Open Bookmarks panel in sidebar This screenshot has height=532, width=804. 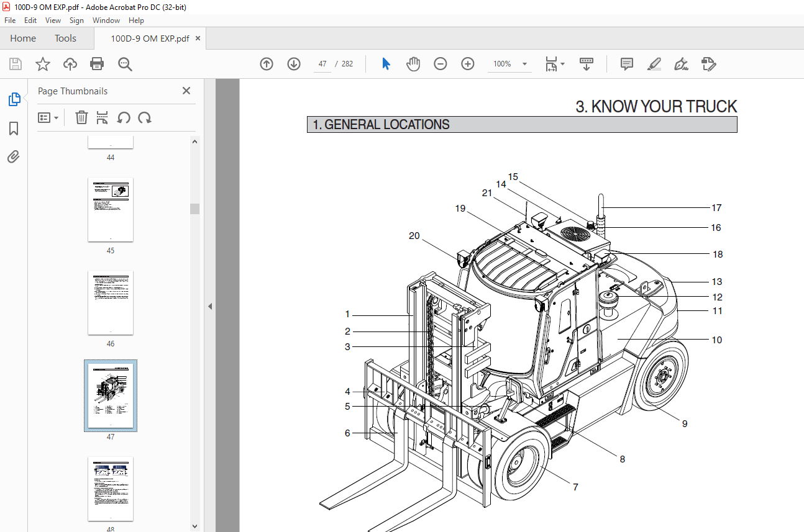click(14, 128)
